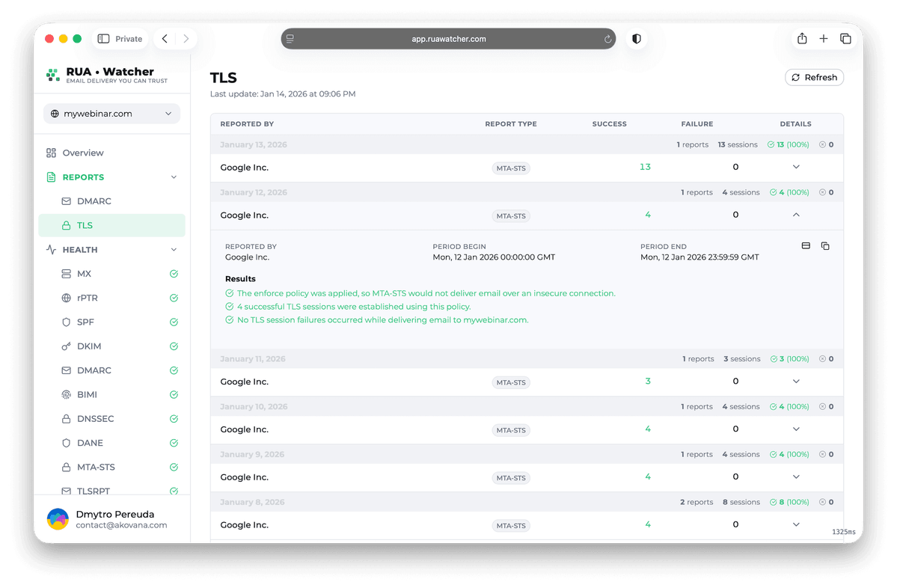Expand the January 10 Google Inc. row

[x=796, y=429]
